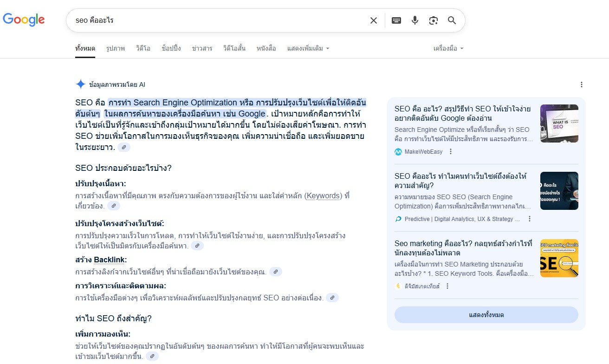
Task: Open the WHAT IS SEO thumbnail
Action: (x=559, y=123)
